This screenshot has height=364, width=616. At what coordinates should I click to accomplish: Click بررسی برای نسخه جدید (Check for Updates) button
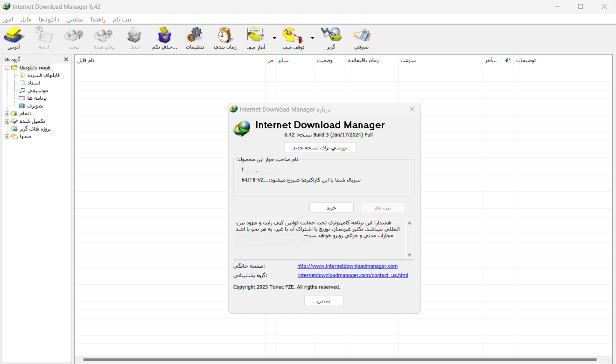point(320,147)
